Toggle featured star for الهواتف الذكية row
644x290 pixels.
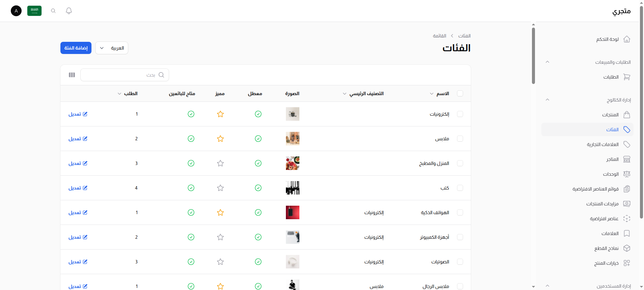220,212
